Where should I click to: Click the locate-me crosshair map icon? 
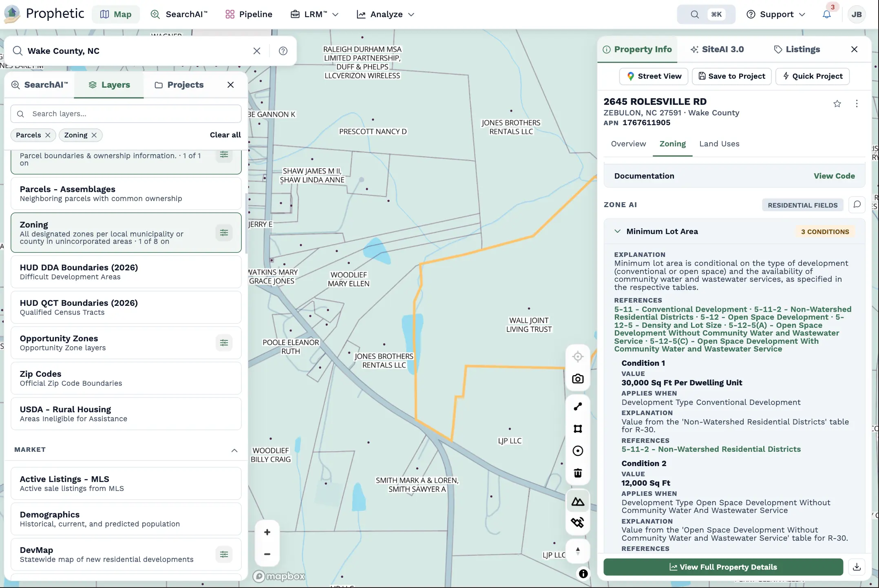[x=578, y=357]
